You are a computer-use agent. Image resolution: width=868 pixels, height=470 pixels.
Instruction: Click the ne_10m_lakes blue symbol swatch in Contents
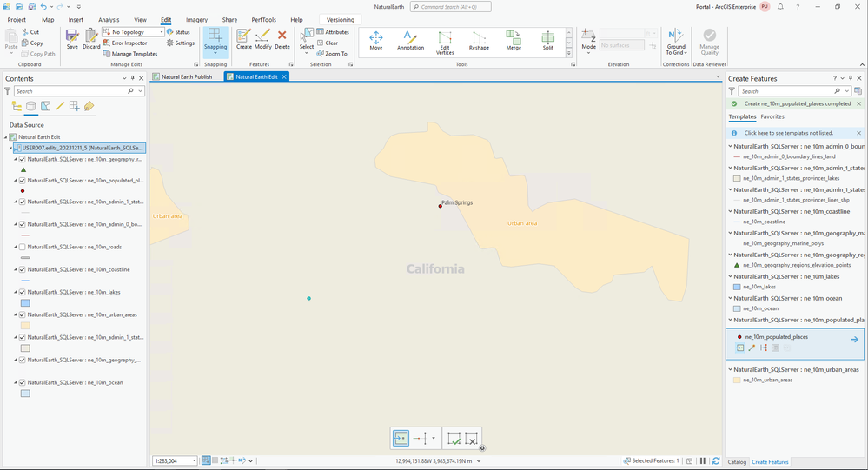click(x=25, y=303)
